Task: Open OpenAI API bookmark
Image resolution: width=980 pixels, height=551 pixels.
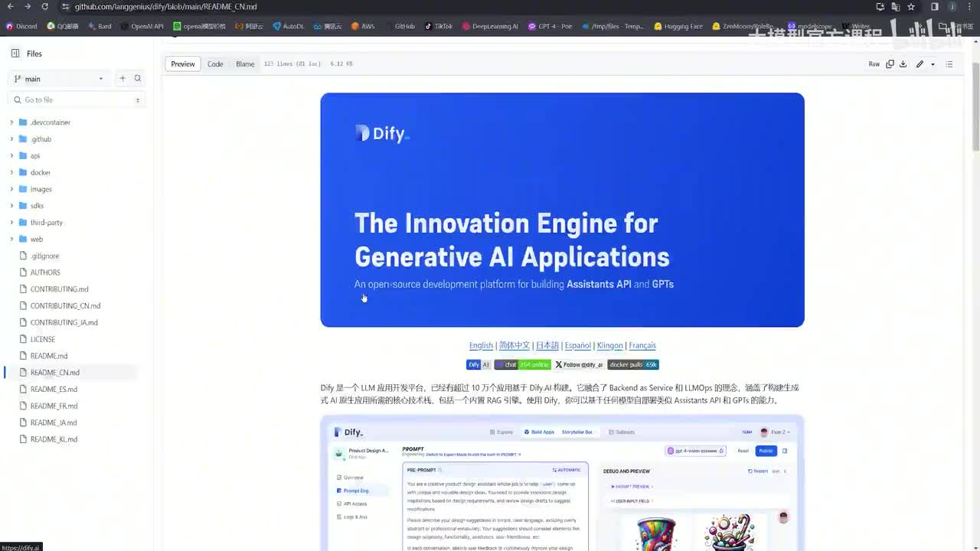Action: (142, 26)
